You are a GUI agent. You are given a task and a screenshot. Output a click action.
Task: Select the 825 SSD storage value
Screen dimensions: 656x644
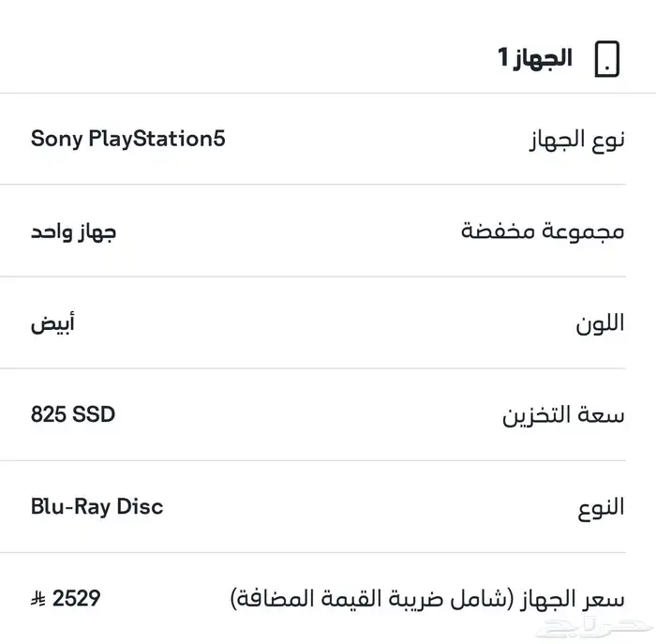tap(73, 414)
